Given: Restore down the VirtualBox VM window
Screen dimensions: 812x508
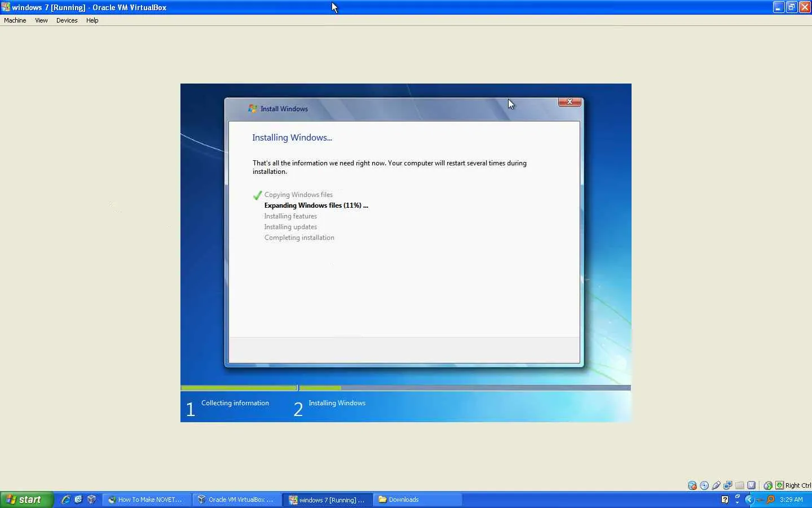Looking at the screenshot, I should (792, 7).
